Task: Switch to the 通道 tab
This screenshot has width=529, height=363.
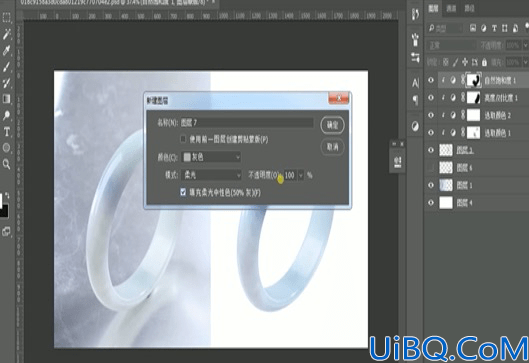Action: 451,9
